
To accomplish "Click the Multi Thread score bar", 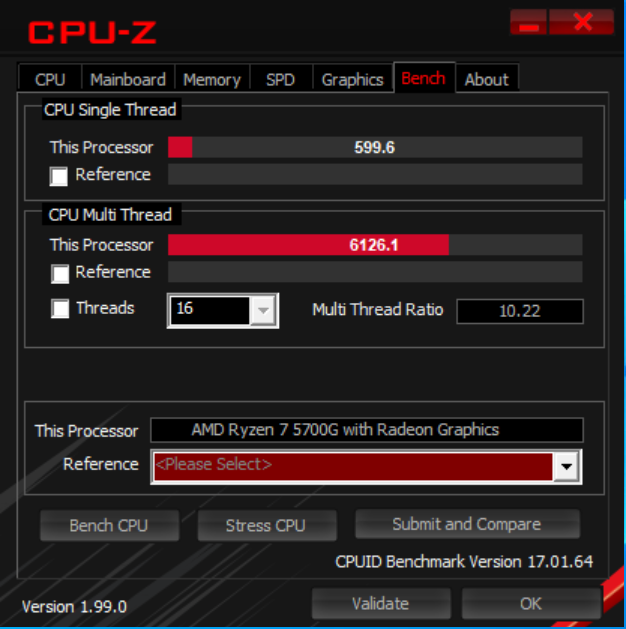I will pyautogui.click(x=375, y=245).
